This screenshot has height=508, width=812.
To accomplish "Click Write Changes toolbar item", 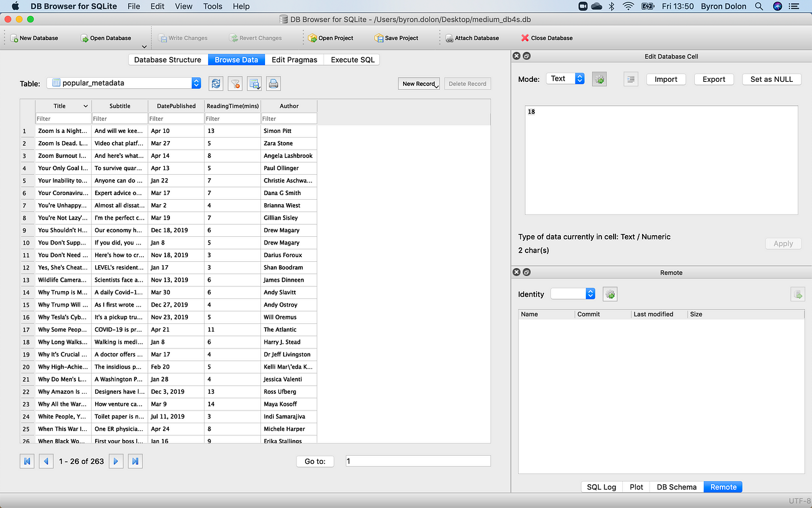I will [x=183, y=38].
